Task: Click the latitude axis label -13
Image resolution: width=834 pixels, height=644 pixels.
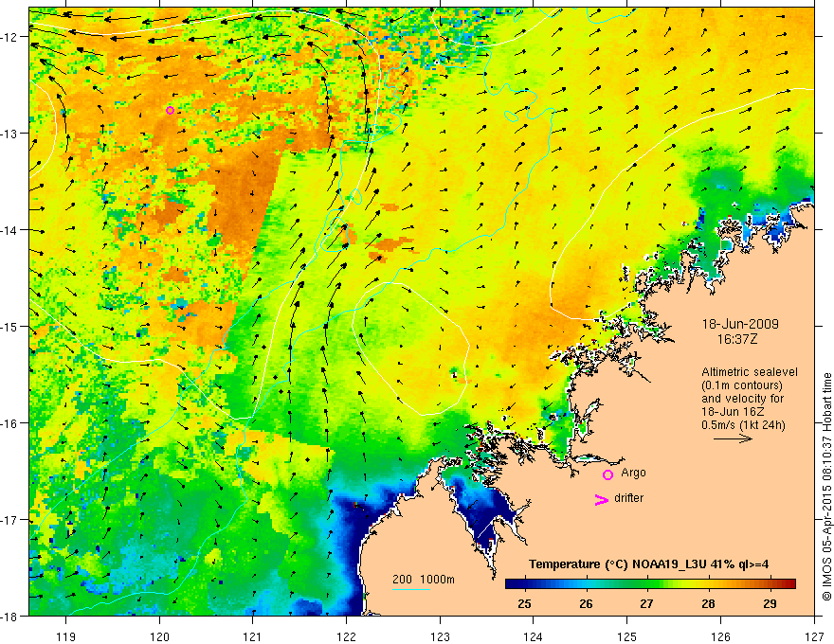Action: pos(10,134)
